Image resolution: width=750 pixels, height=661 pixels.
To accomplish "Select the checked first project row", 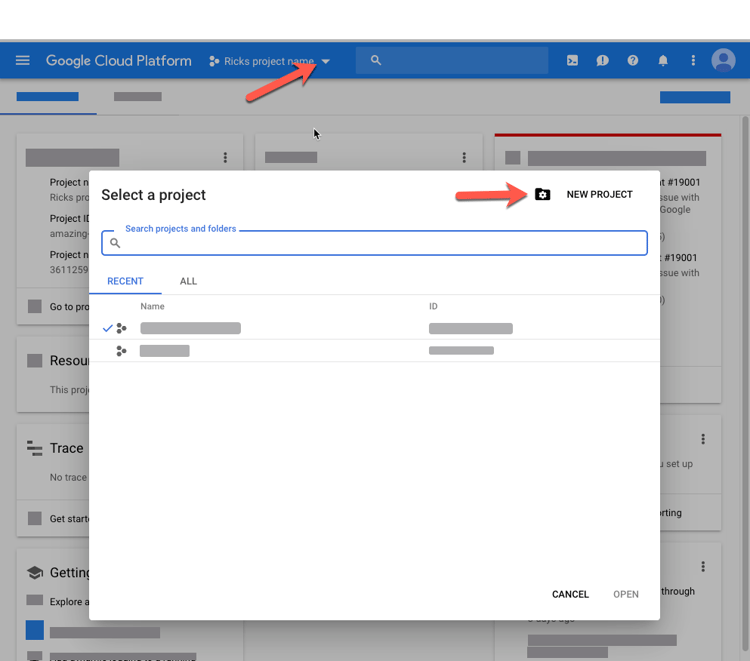I will (x=374, y=329).
